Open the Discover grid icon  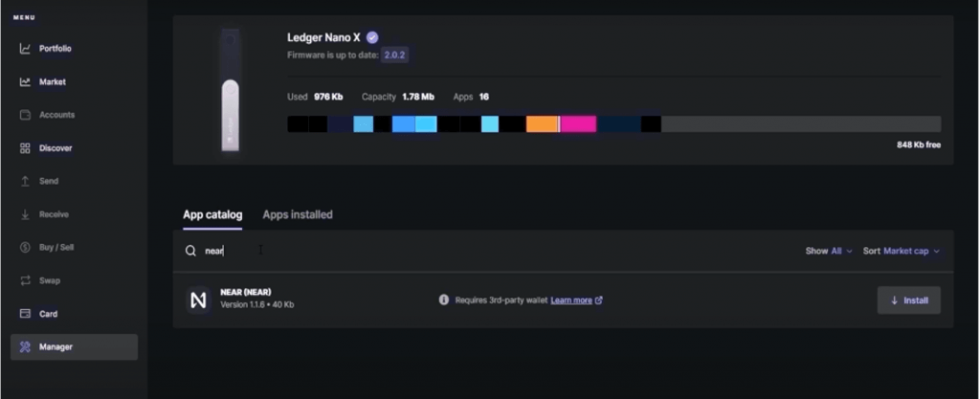(25, 148)
